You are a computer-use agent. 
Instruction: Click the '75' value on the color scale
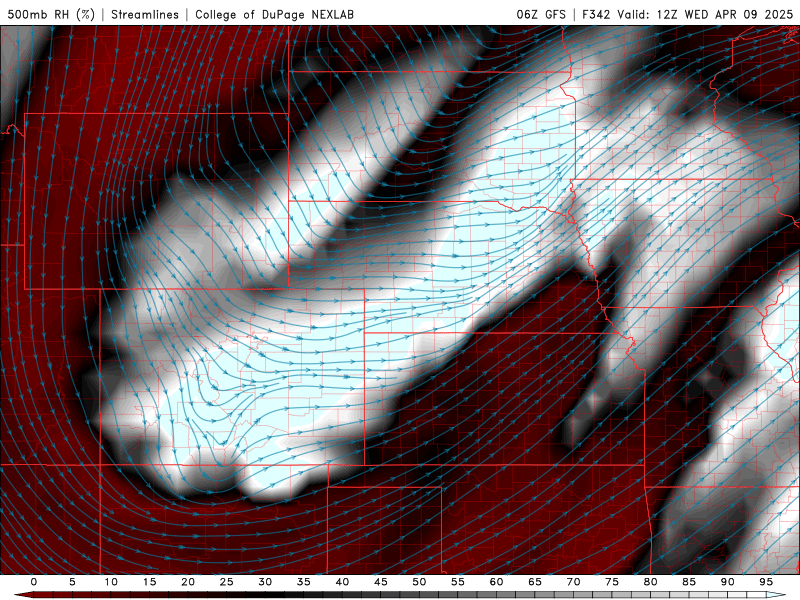612,582
